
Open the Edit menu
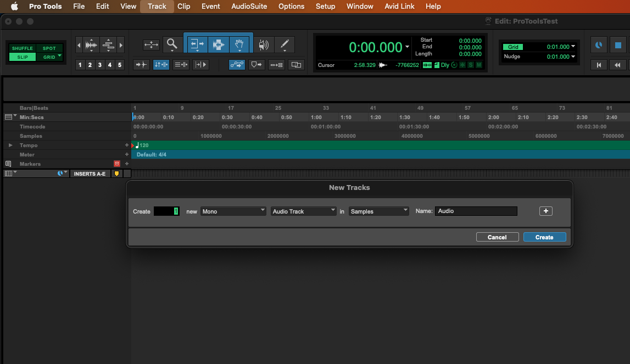point(103,7)
